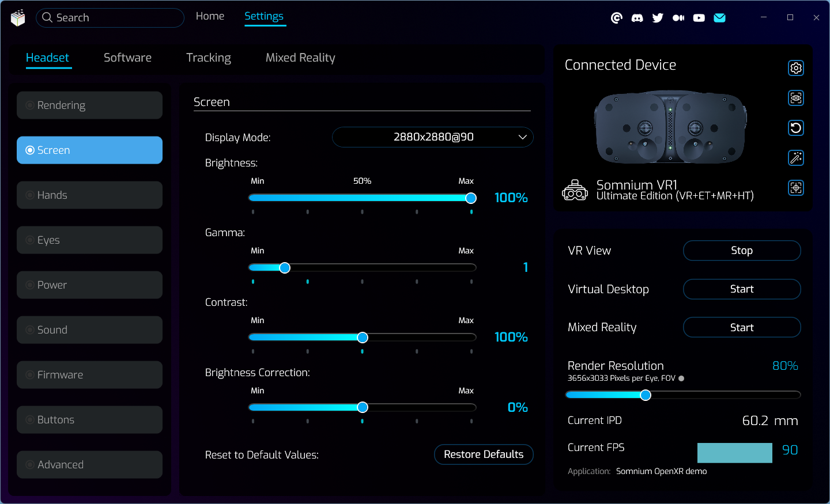Viewport: 830px width, 504px height.
Task: Open the Mixed Reality settings tab
Action: [300, 58]
